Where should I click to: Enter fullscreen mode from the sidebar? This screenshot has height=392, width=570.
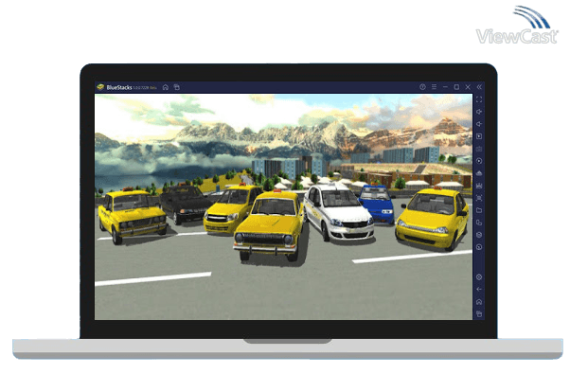point(479,99)
